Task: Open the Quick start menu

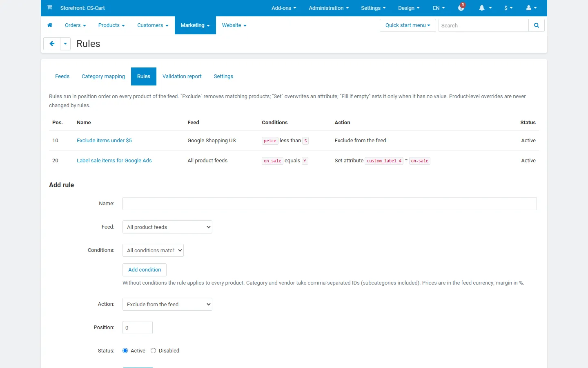Action: [408, 25]
